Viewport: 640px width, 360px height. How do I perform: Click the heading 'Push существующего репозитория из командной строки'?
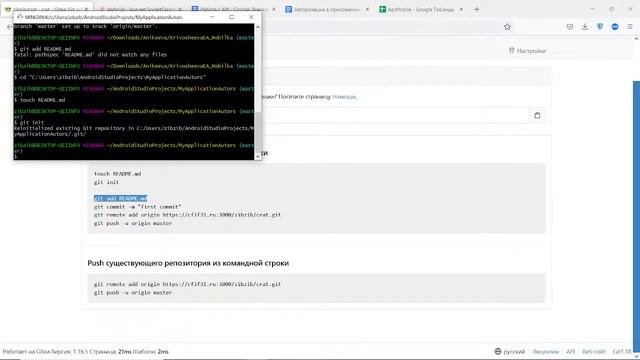point(188,263)
